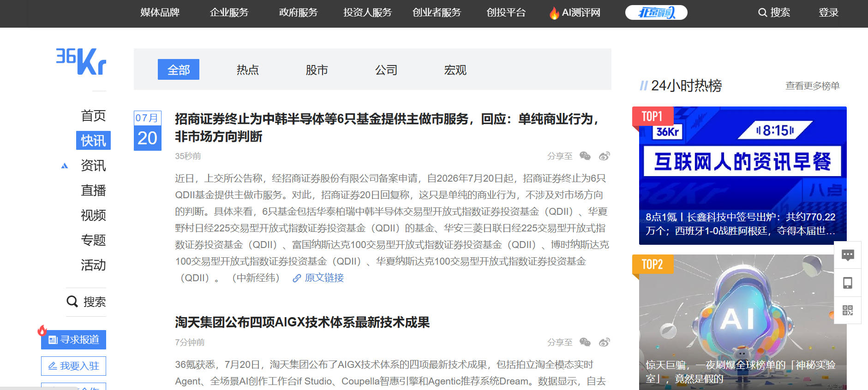Open 创业者服务 in the top navigation
This screenshot has width=868, height=390.
[437, 12]
